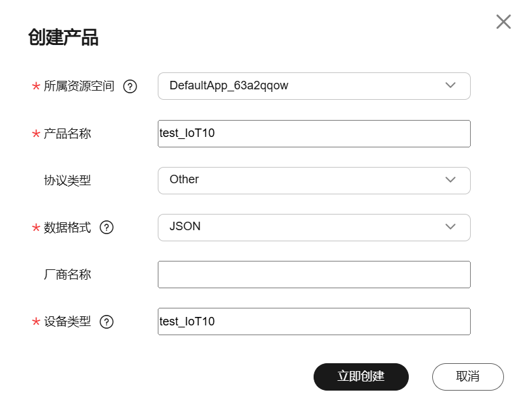Focus the 产品名称 text field
The height and width of the screenshot is (418, 532).
point(314,134)
